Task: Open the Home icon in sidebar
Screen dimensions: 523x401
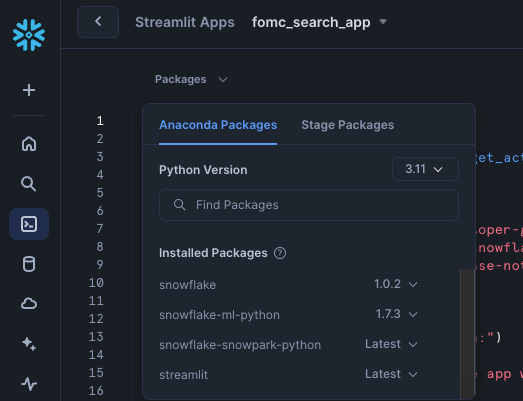Action: (x=29, y=144)
